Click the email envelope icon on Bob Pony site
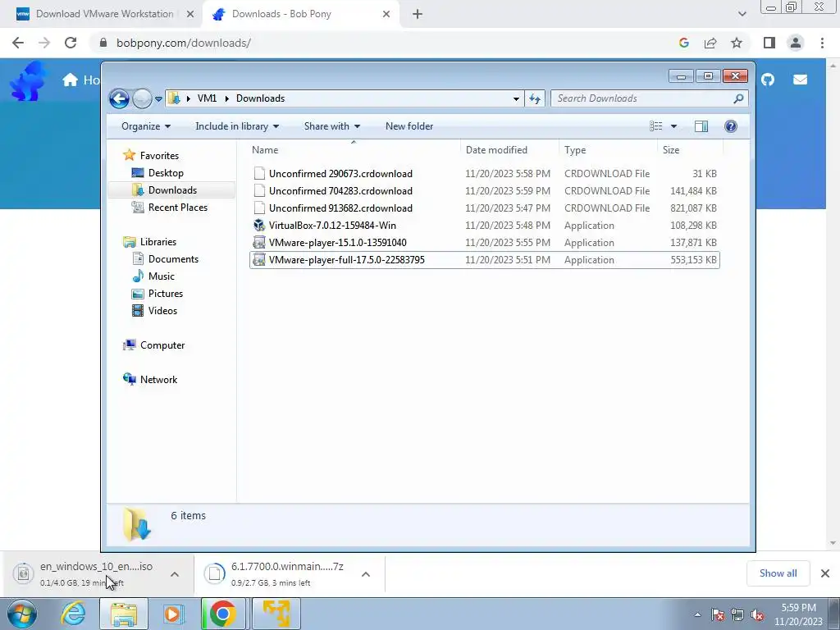The image size is (840, 630). pyautogui.click(x=801, y=80)
